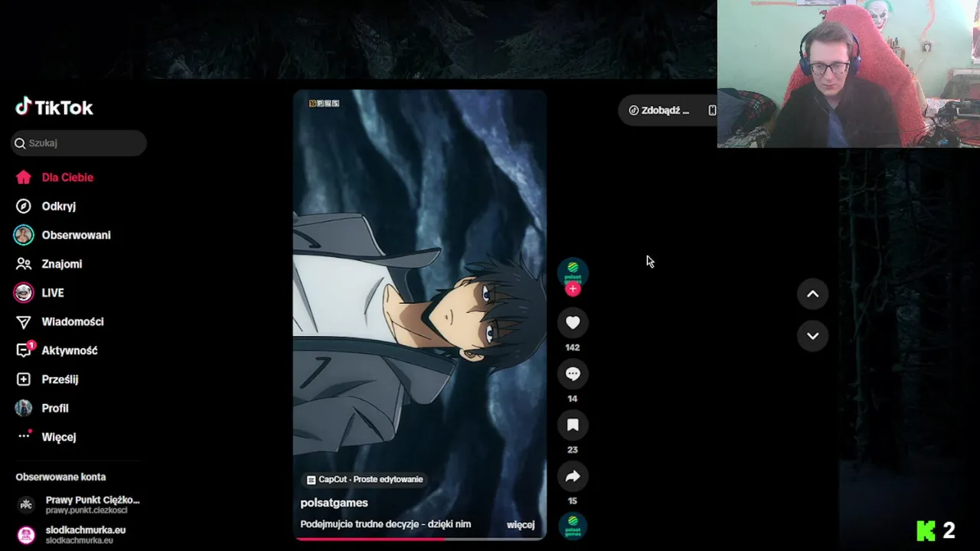Open CapCut Proste edytowanie link
Viewport: 980px width, 551px height.
coord(365,480)
